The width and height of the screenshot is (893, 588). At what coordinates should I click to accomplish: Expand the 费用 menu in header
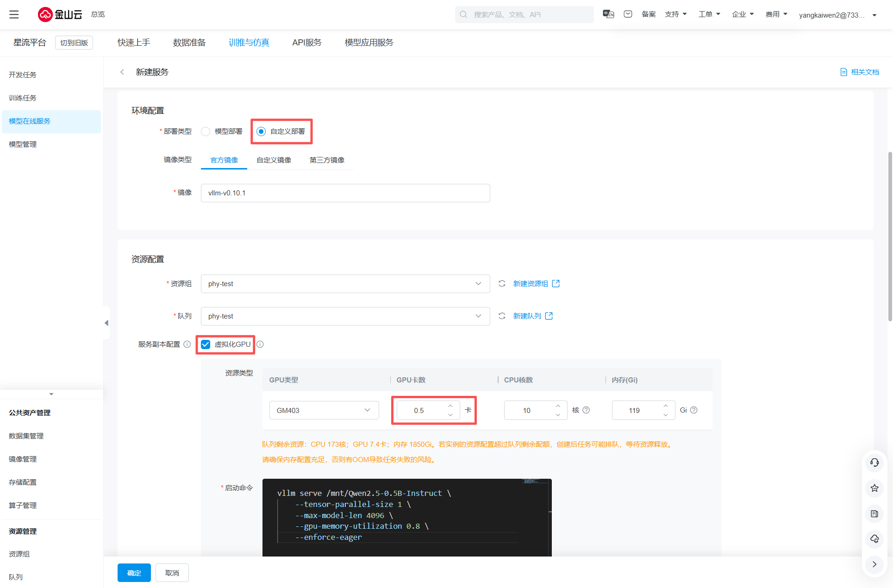776,14
